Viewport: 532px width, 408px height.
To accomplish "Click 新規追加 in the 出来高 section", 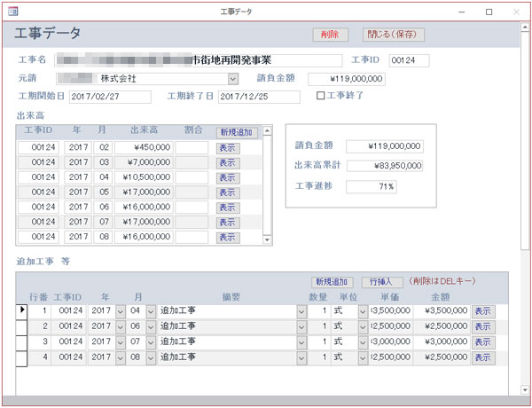I will pos(237,132).
